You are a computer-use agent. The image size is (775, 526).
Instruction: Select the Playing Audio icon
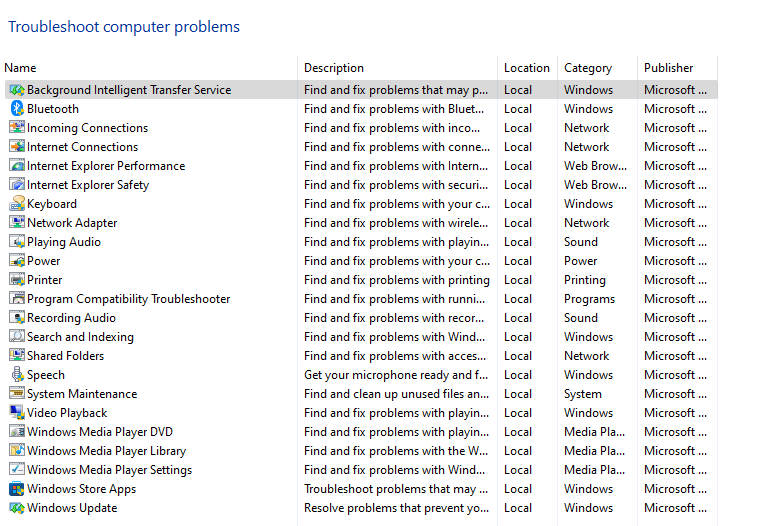(x=17, y=242)
